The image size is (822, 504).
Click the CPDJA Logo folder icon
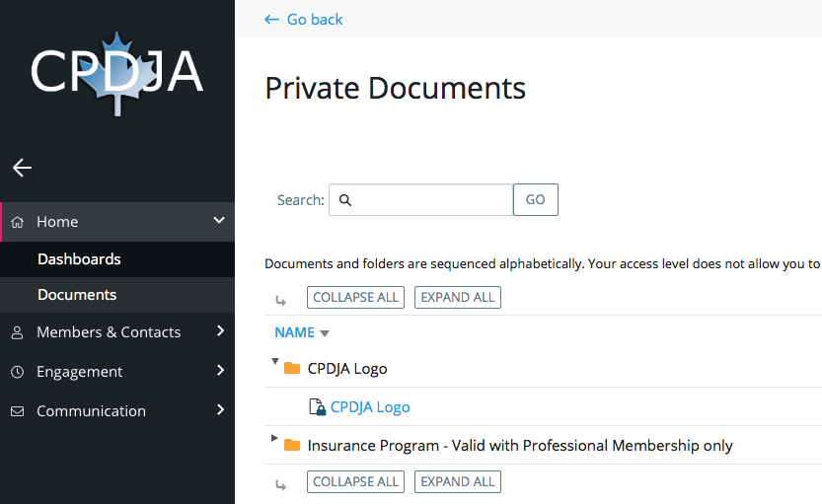pyautogui.click(x=291, y=369)
